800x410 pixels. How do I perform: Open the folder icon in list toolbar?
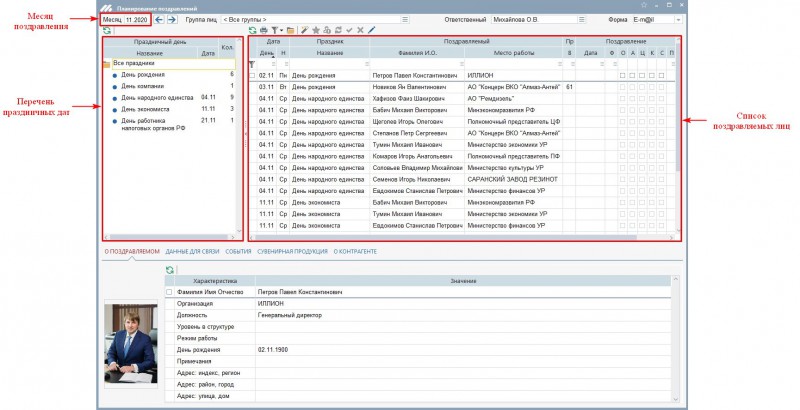pyautogui.click(x=290, y=31)
